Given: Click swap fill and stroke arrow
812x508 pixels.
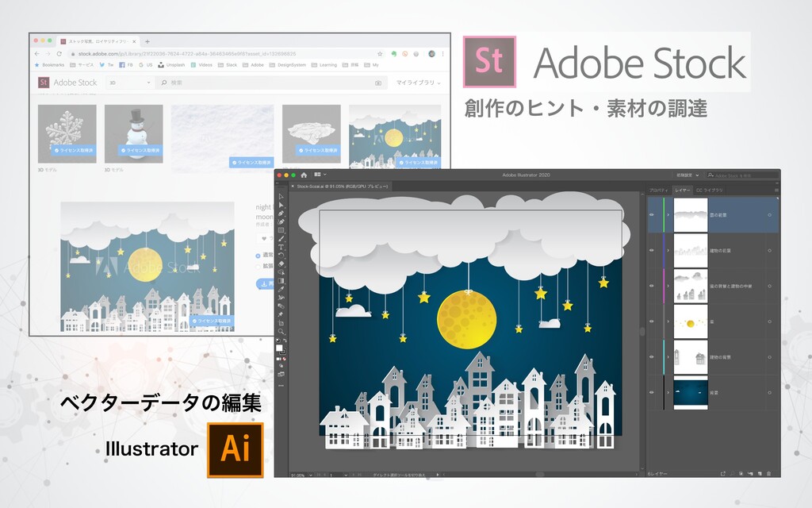Looking at the screenshot, I should pyautogui.click(x=285, y=340).
